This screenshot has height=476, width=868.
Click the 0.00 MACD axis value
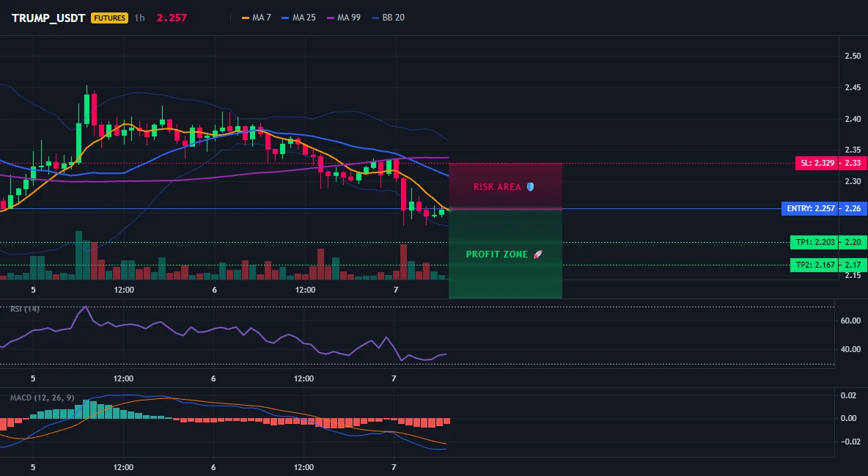click(x=849, y=418)
